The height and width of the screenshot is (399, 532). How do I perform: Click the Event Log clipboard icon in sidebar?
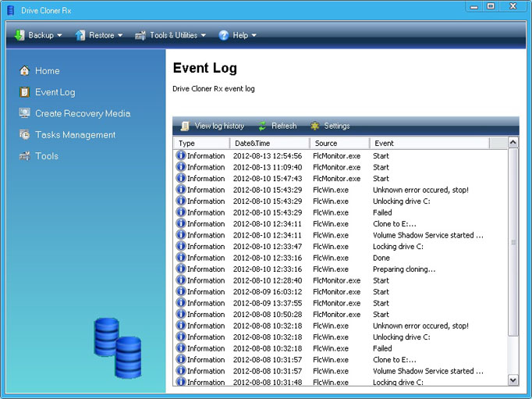pos(24,92)
